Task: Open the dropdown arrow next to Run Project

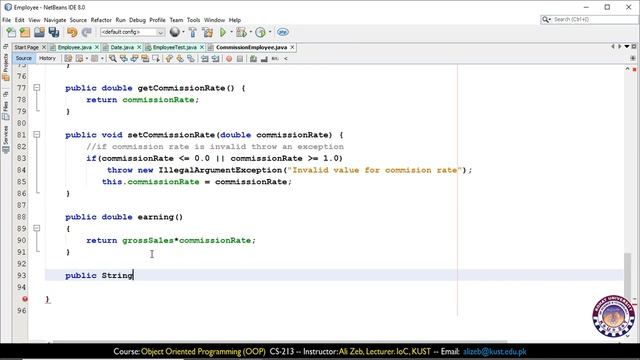Action: point(231,32)
